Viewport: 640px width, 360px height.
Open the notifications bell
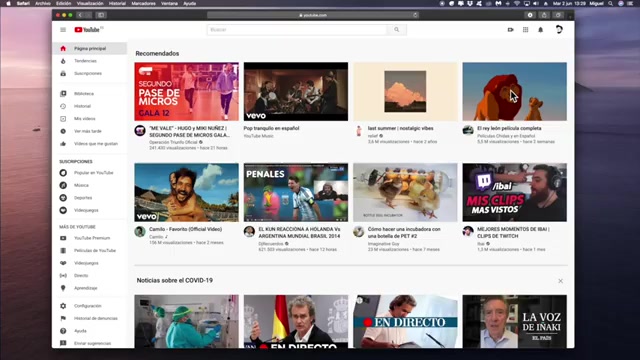pos(540,30)
